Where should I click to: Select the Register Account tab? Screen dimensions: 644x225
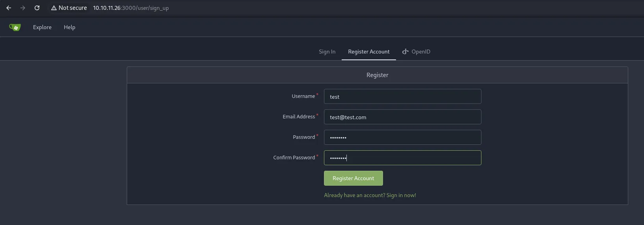(369, 52)
